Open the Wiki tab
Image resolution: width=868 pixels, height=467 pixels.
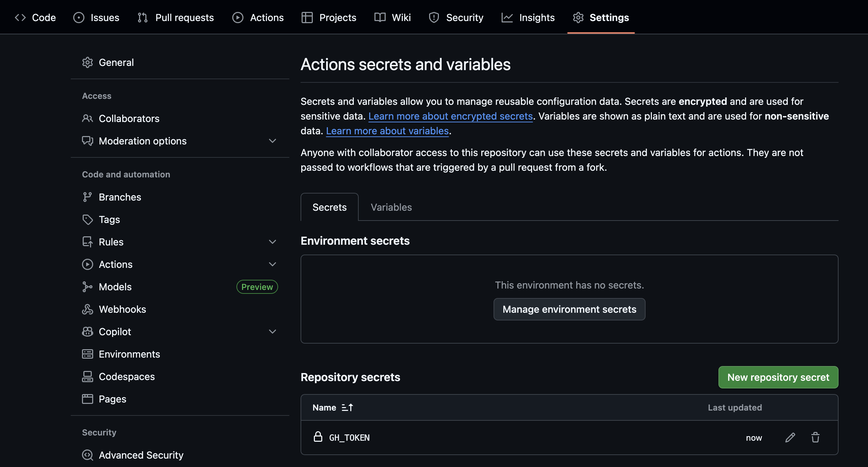point(392,18)
